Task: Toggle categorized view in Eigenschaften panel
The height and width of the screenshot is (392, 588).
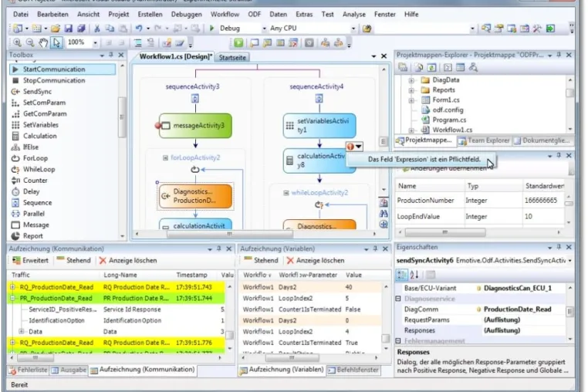Action: click(x=401, y=275)
